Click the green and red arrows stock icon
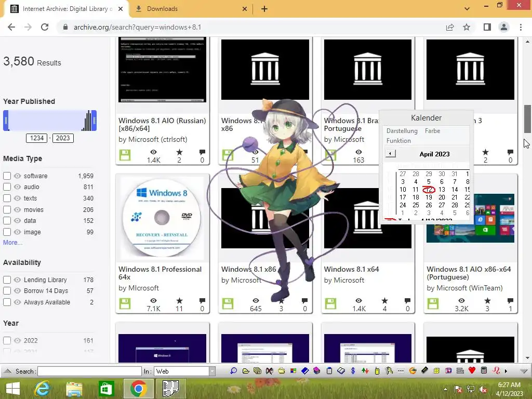The image size is (532, 399). tap(365, 371)
